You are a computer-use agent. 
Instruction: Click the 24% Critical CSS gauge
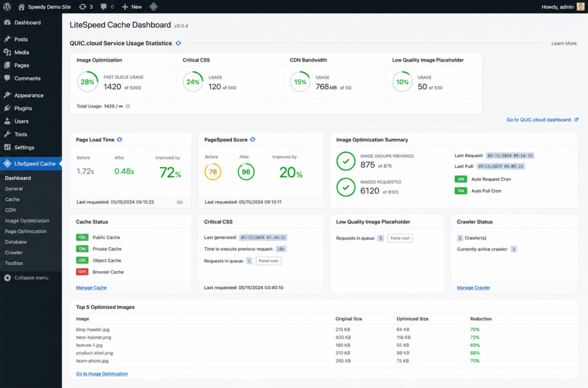[x=193, y=82]
